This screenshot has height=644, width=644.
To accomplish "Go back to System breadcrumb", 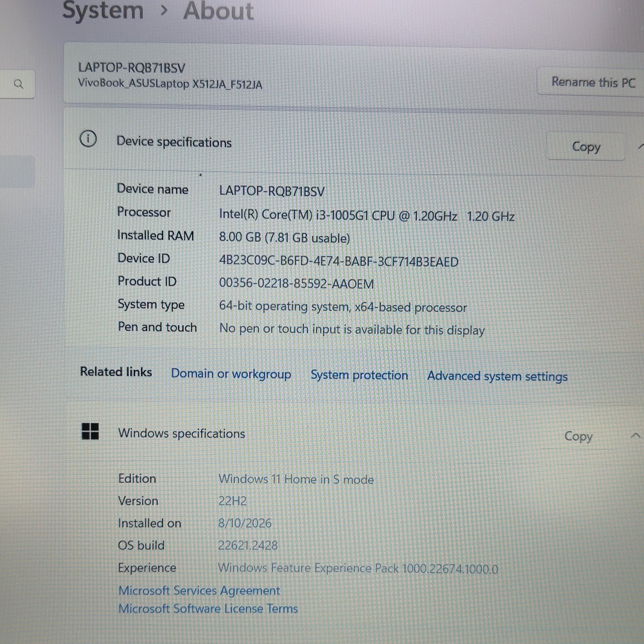I will (103, 10).
